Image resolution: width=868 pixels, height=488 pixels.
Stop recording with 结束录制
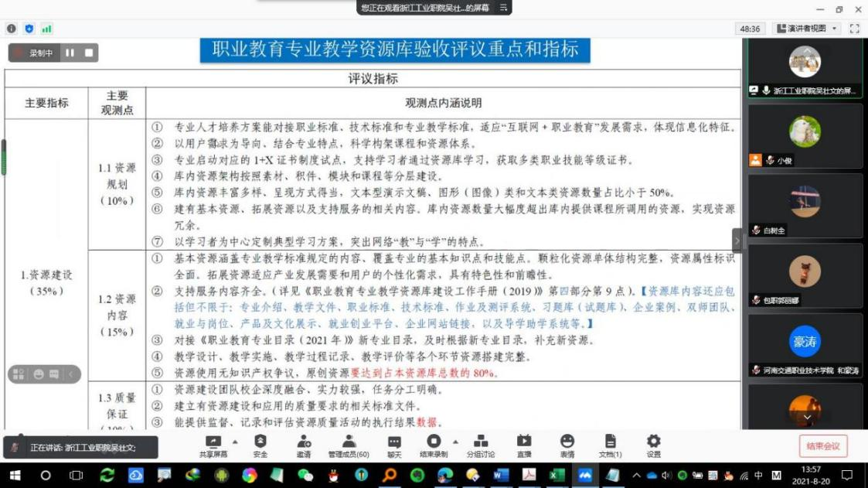pos(434,446)
